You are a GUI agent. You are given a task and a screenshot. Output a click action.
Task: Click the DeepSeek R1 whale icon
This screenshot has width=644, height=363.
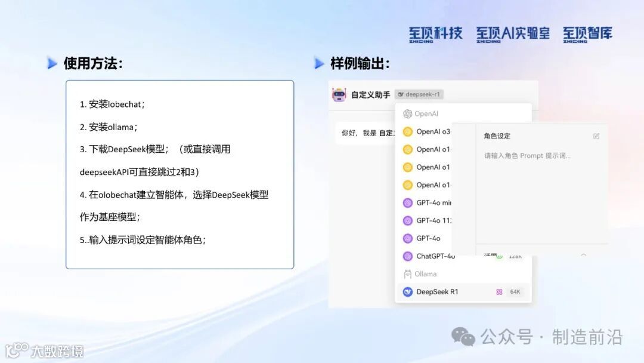pos(407,292)
